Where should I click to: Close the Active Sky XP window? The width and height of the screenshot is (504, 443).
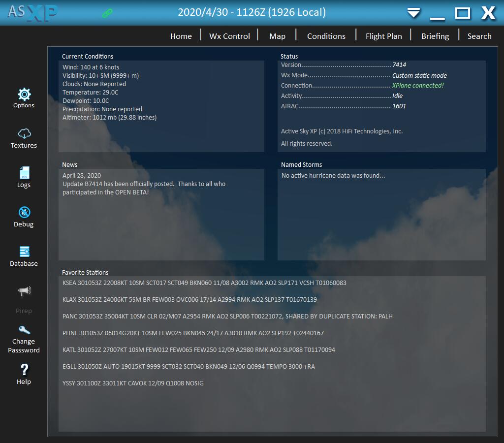click(x=488, y=13)
